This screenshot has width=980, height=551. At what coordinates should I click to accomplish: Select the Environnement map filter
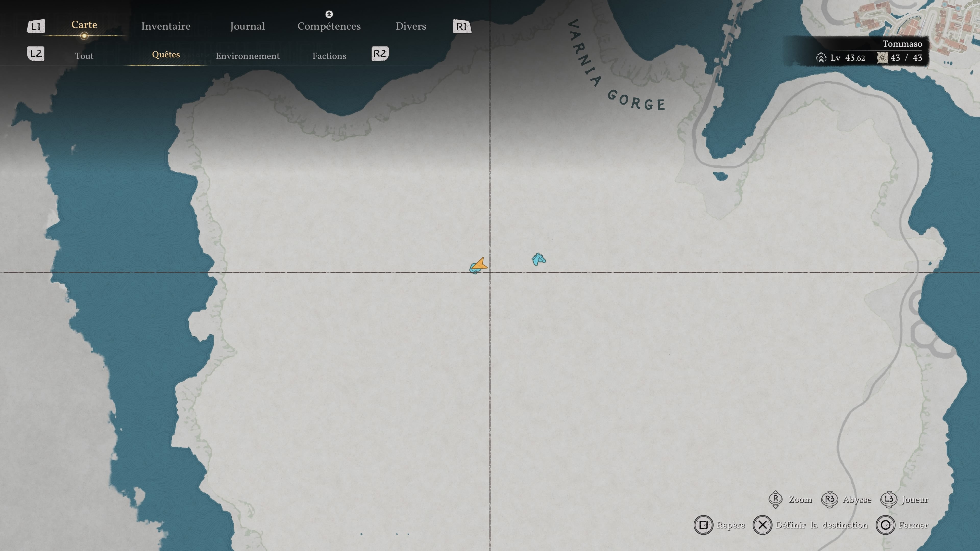pos(248,56)
